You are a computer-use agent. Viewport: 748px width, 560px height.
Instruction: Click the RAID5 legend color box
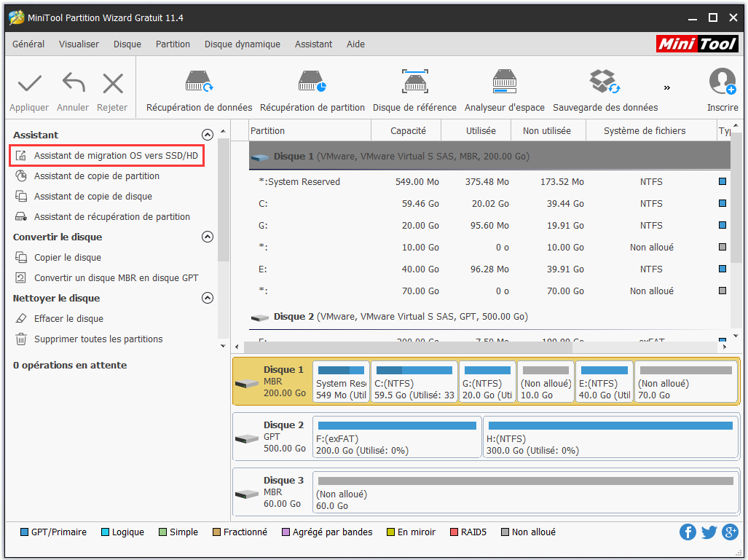pos(454,532)
